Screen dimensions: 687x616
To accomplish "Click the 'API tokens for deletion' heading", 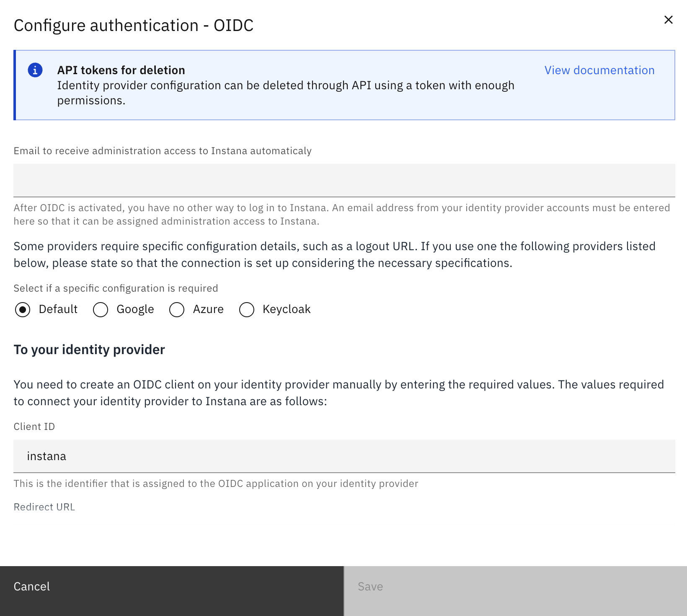I will coord(121,70).
